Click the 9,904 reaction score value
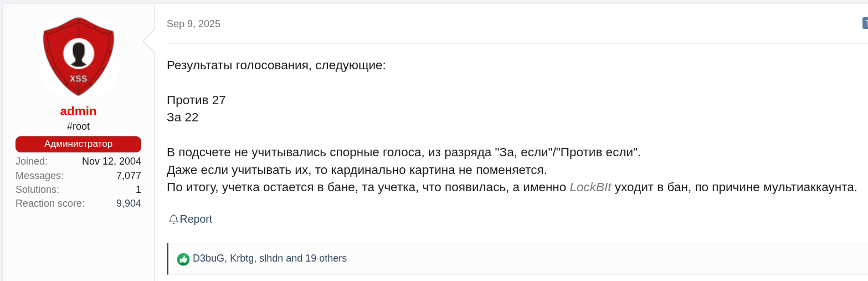 tap(129, 203)
